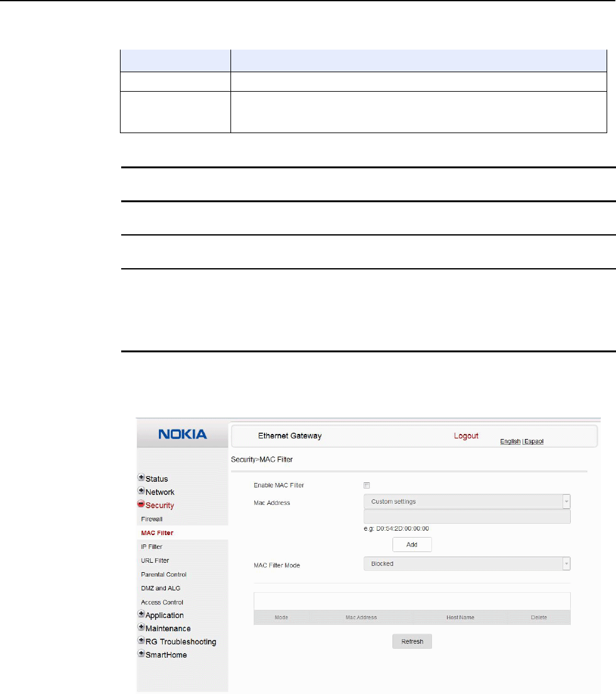Click the example MAC address D0:54:2D:00:00:00
Viewport: 616px width, 694px height.
[x=403, y=528]
